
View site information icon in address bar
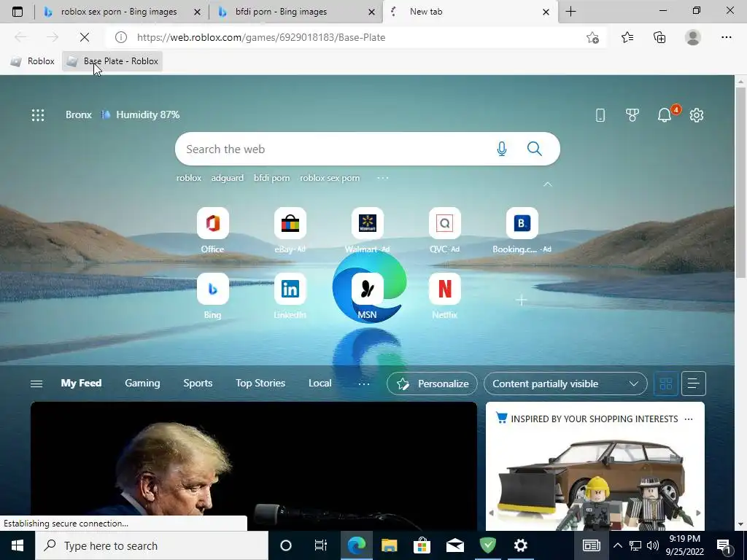121,37
